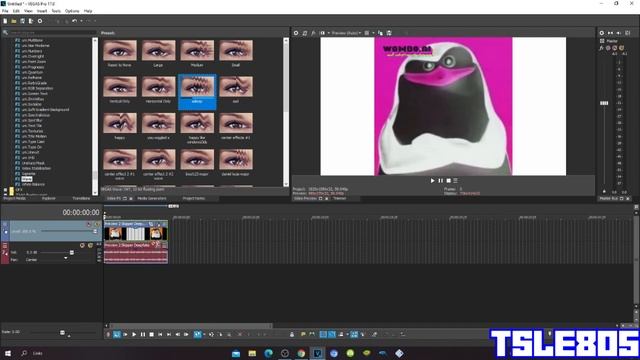This screenshot has height=360, width=640.
Task: Adjust the Master bus volume fader
Action: 604,103
